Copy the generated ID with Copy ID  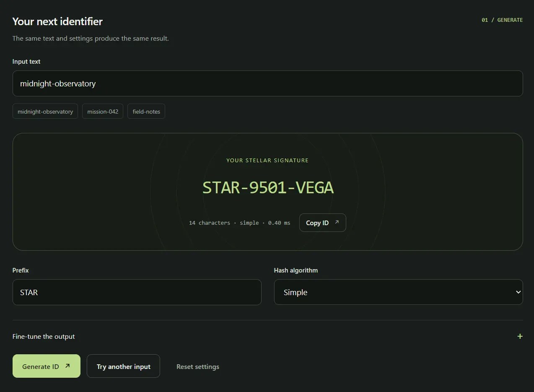tap(322, 223)
